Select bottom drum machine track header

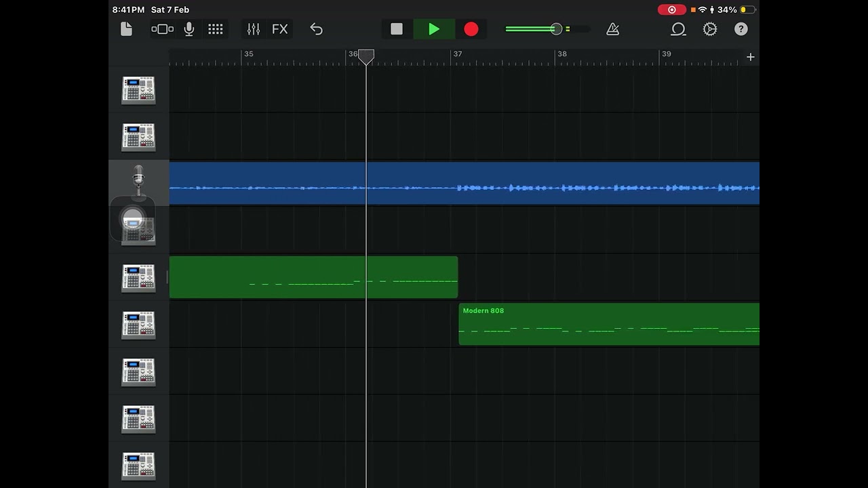tap(138, 466)
